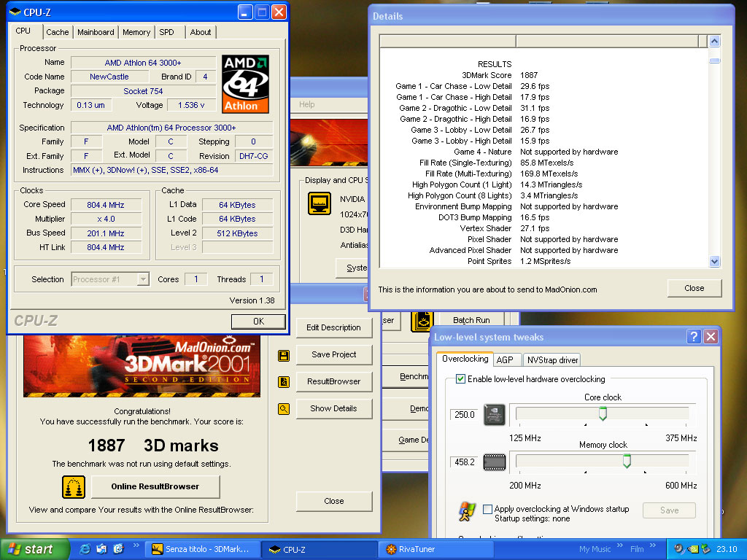Screen dimensions: 747x560
Task: Click the ResultBrowser document icon
Action: 284,382
